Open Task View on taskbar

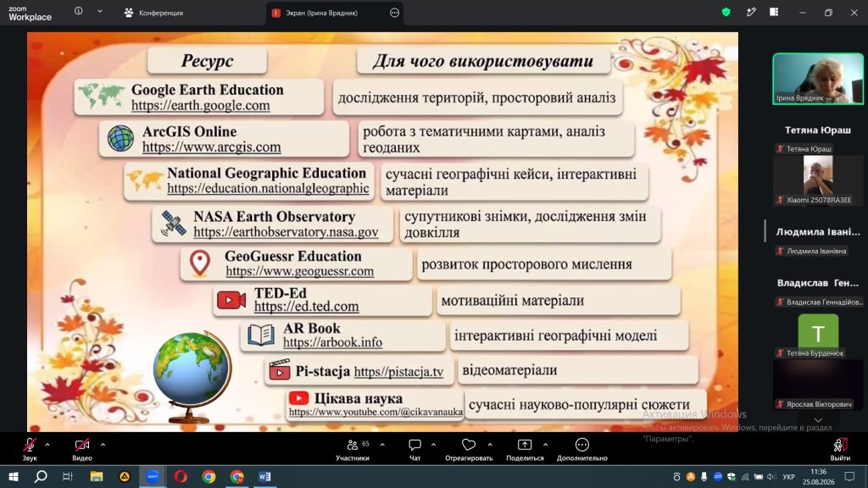[68, 476]
